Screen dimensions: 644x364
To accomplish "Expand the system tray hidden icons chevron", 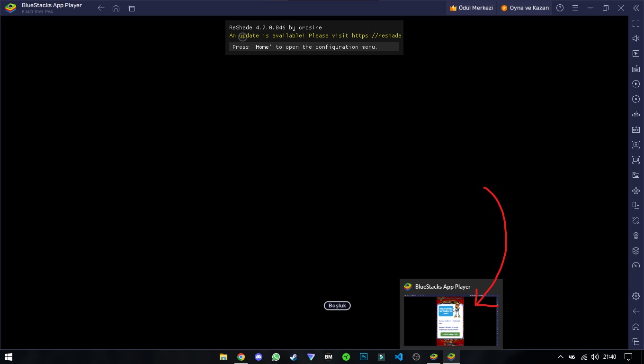I will point(561,357).
